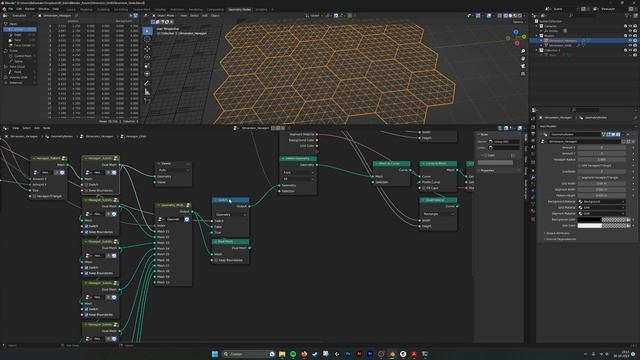Select the Measure tool

tap(147, 92)
